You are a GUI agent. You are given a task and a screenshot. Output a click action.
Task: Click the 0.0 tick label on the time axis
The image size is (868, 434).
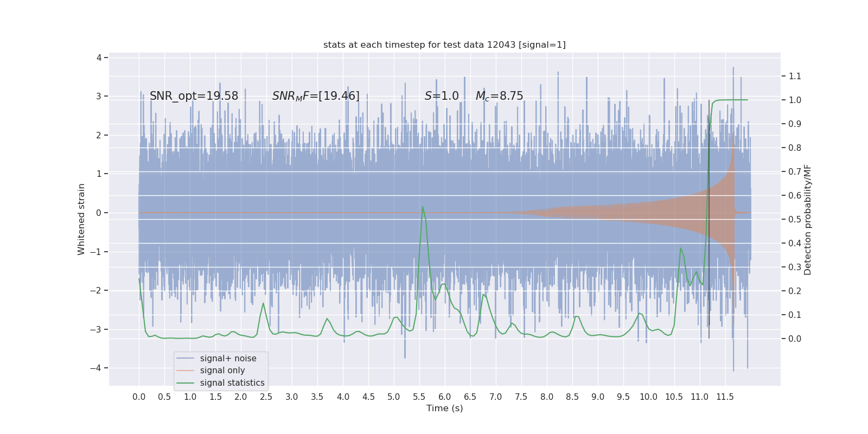tap(139, 397)
